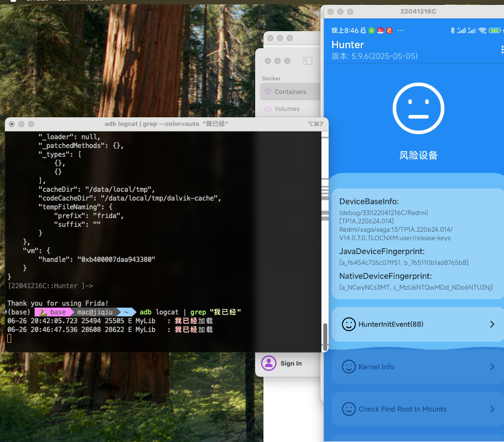Click the neutral face risk status icon
The image size is (504, 442).
click(x=418, y=108)
